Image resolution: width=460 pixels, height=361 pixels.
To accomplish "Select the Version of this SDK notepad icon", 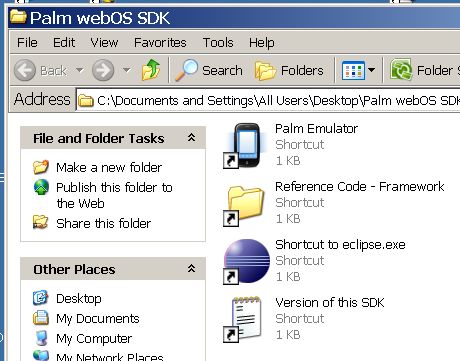I will click(243, 319).
